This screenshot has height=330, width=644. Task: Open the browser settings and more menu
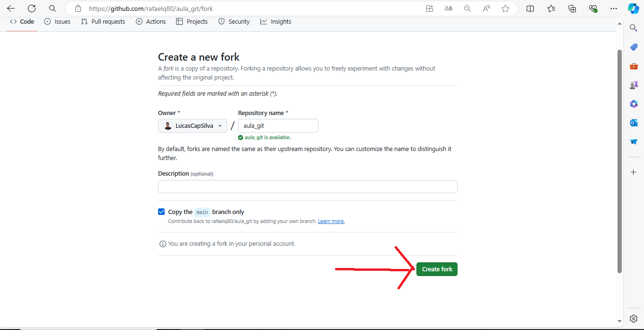point(614,9)
